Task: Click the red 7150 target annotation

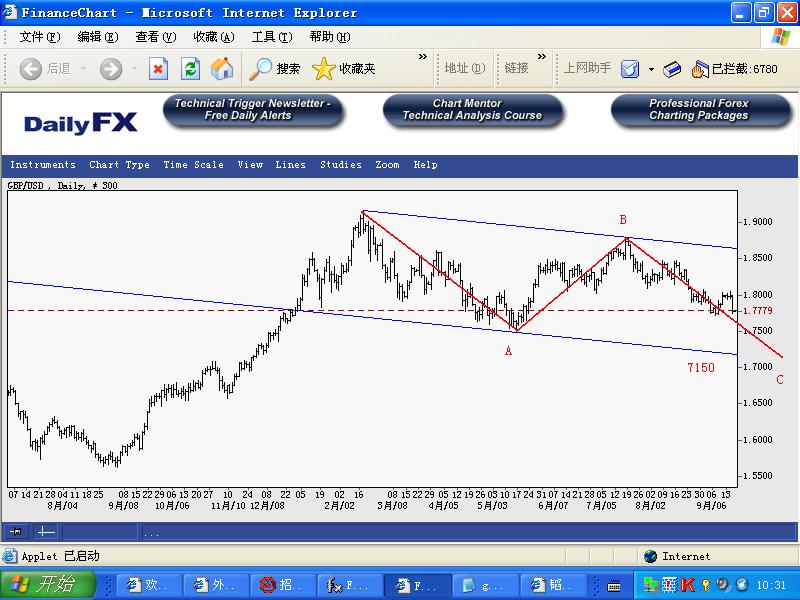Action: pyautogui.click(x=701, y=367)
